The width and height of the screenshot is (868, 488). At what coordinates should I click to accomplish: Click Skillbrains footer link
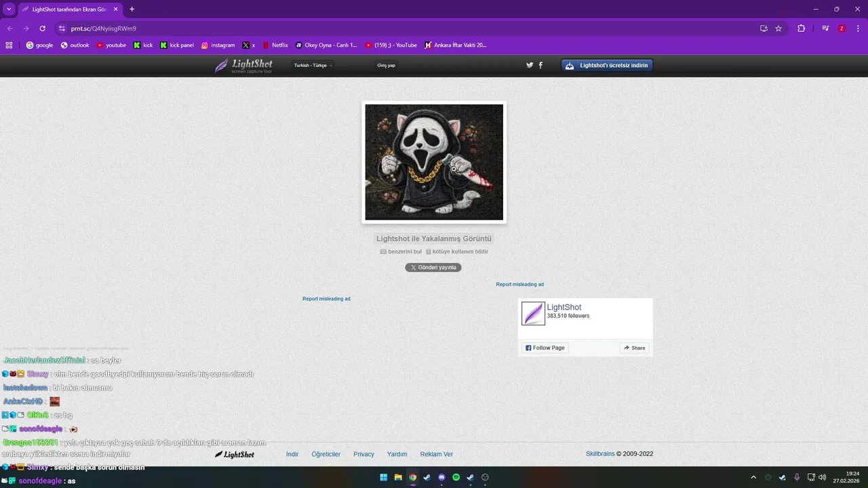click(x=600, y=454)
